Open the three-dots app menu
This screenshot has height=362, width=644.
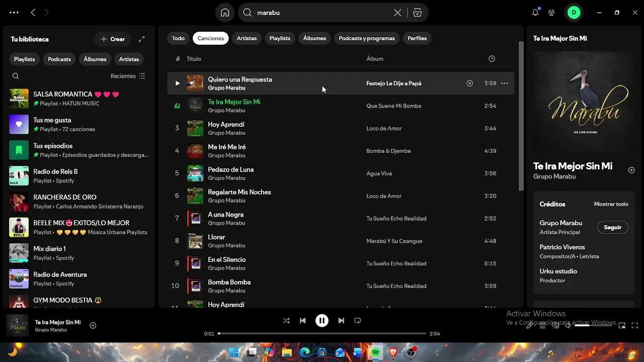point(14,13)
